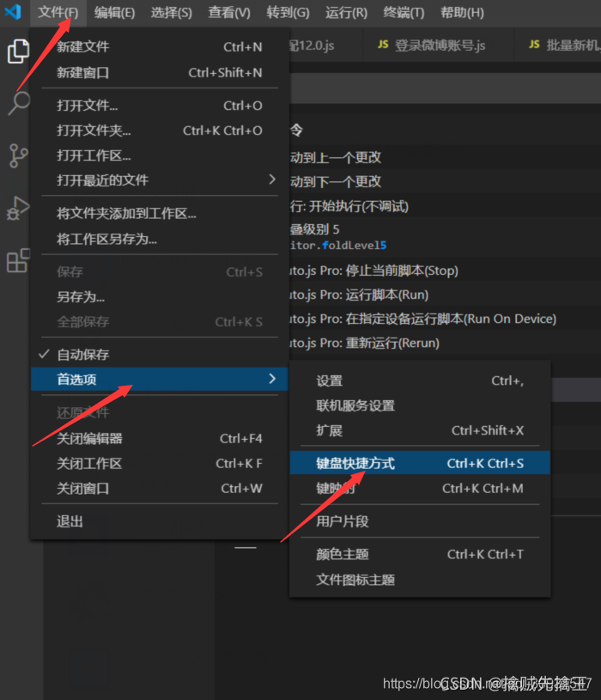Choose 将工作区另存为... entry
The image size is (601, 700).
(x=159, y=239)
